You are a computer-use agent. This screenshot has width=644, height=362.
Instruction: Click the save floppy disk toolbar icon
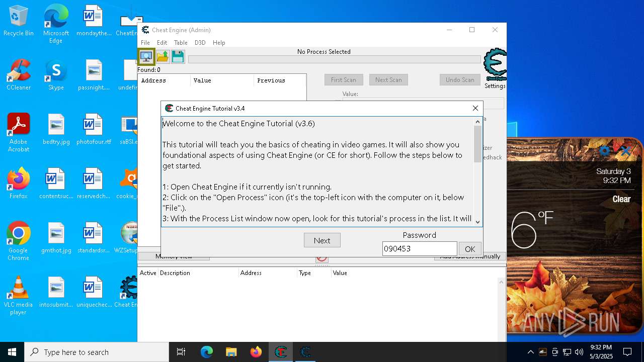[178, 57]
